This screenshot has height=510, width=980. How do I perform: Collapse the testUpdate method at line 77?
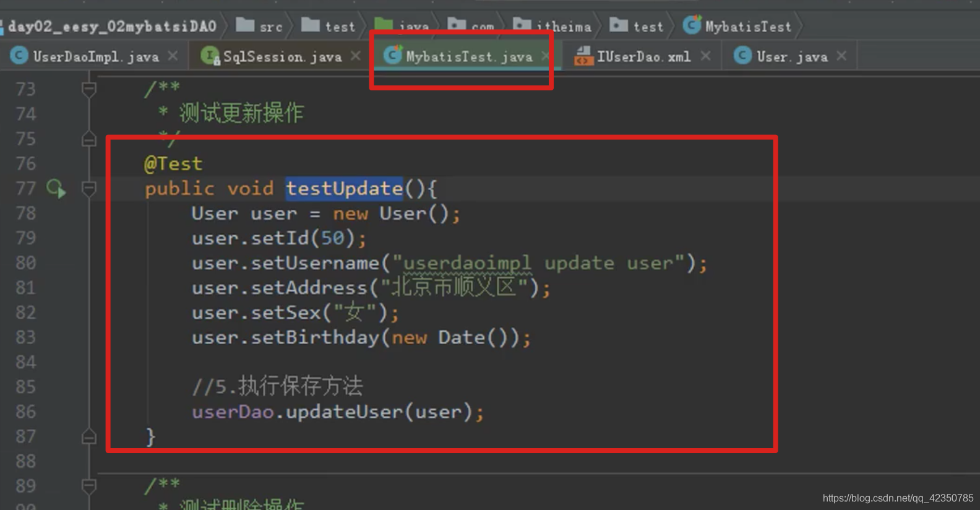click(89, 189)
